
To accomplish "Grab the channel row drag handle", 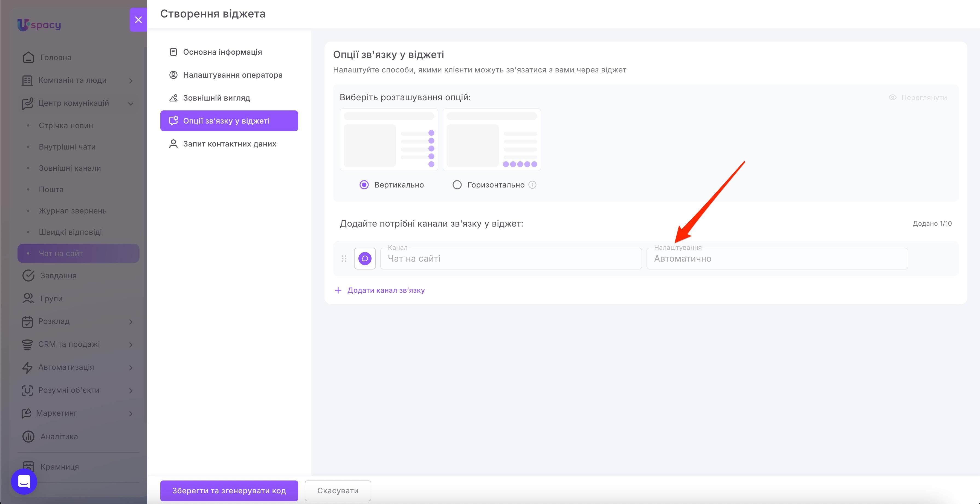I will pos(344,259).
